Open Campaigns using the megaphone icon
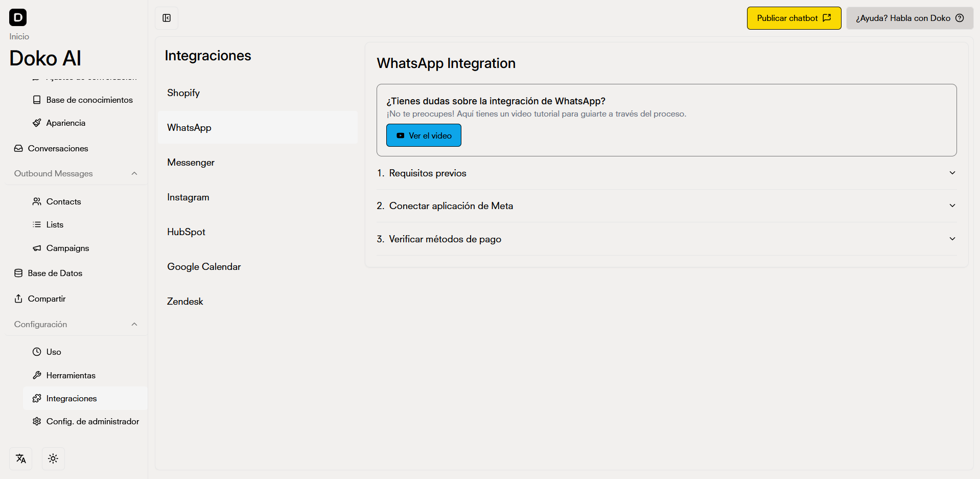This screenshot has height=479, width=980. pyautogui.click(x=37, y=248)
